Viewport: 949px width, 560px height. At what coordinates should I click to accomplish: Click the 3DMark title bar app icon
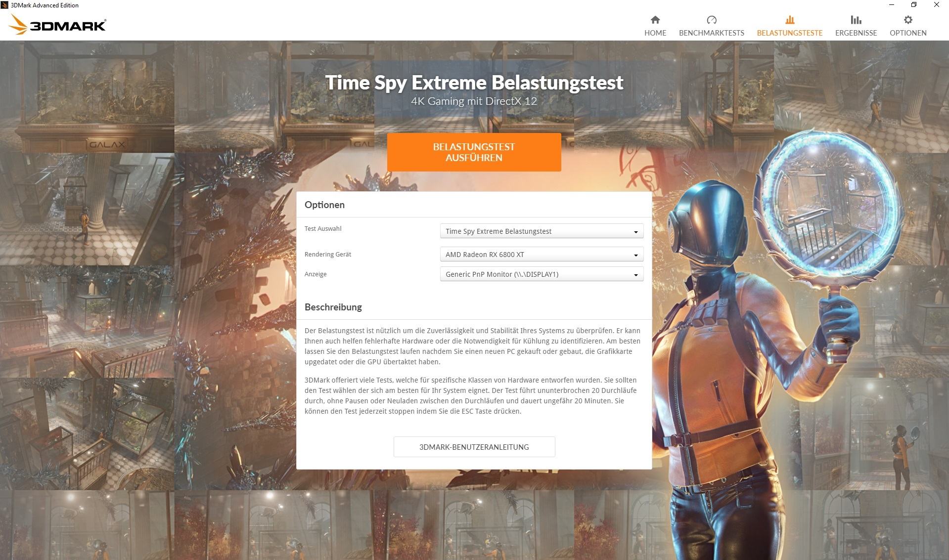point(4,5)
